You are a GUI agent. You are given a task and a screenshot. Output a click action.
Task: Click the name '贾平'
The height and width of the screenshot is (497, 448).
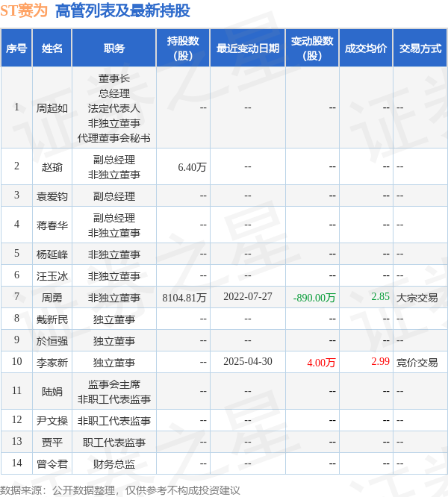(x=52, y=443)
